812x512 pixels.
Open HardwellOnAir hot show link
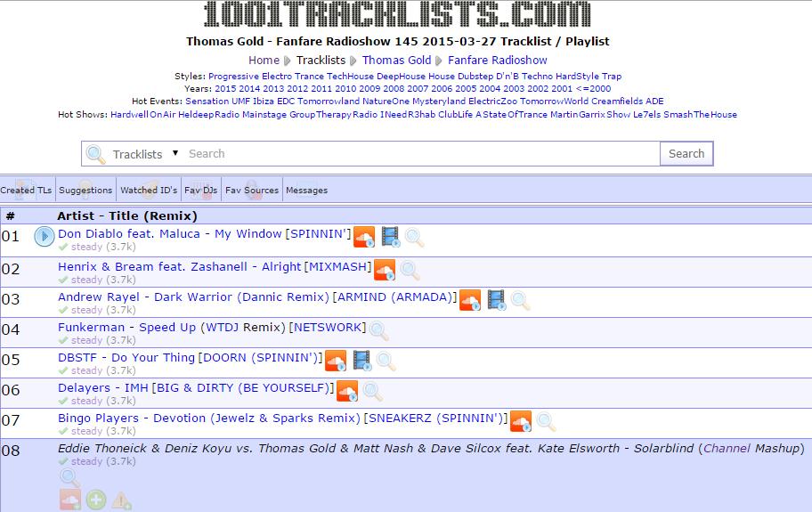(x=143, y=114)
